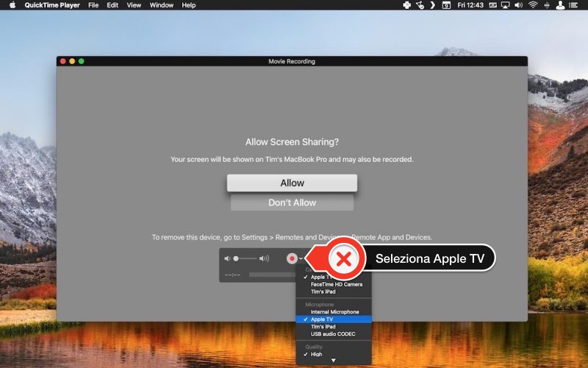This screenshot has width=588, height=368.
Task: Open the volume control in menu bar
Action: 519,5
